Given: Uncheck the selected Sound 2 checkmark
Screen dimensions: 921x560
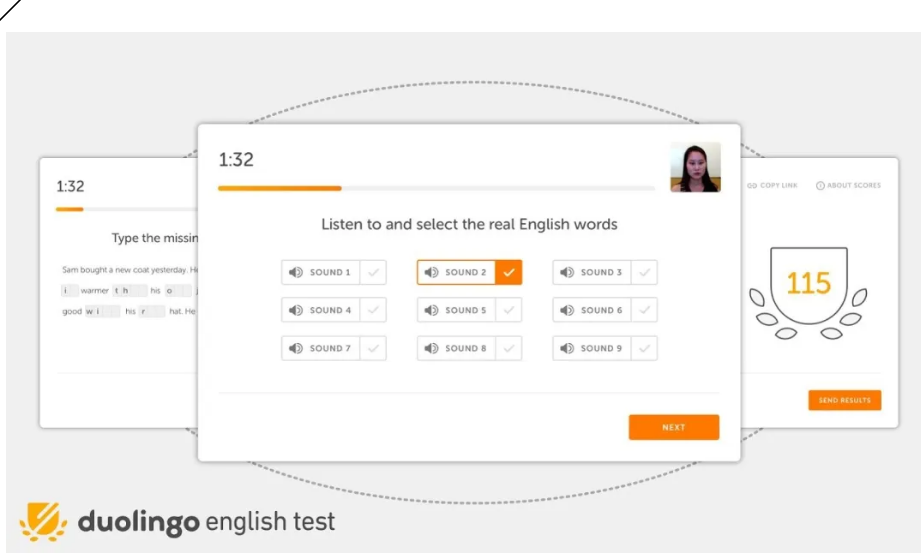Looking at the screenshot, I should pyautogui.click(x=509, y=272).
